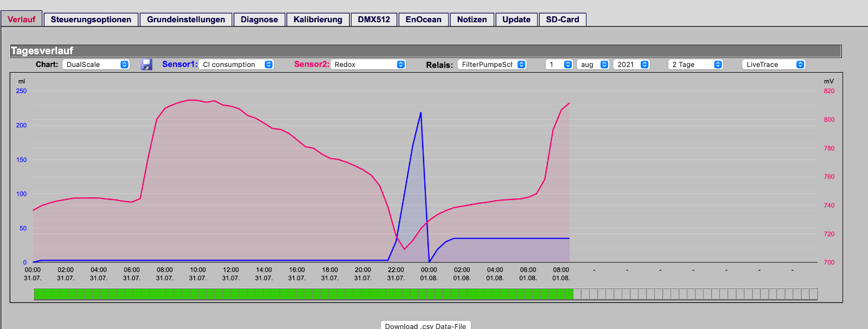Open the day dropdown showing 1
The height and width of the screenshot is (329, 868).
(559, 64)
